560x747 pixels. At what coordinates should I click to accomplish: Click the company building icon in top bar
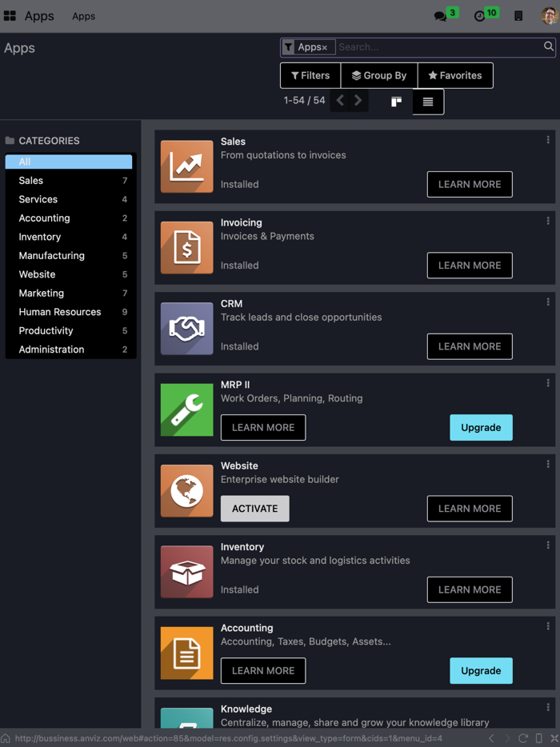(x=518, y=16)
